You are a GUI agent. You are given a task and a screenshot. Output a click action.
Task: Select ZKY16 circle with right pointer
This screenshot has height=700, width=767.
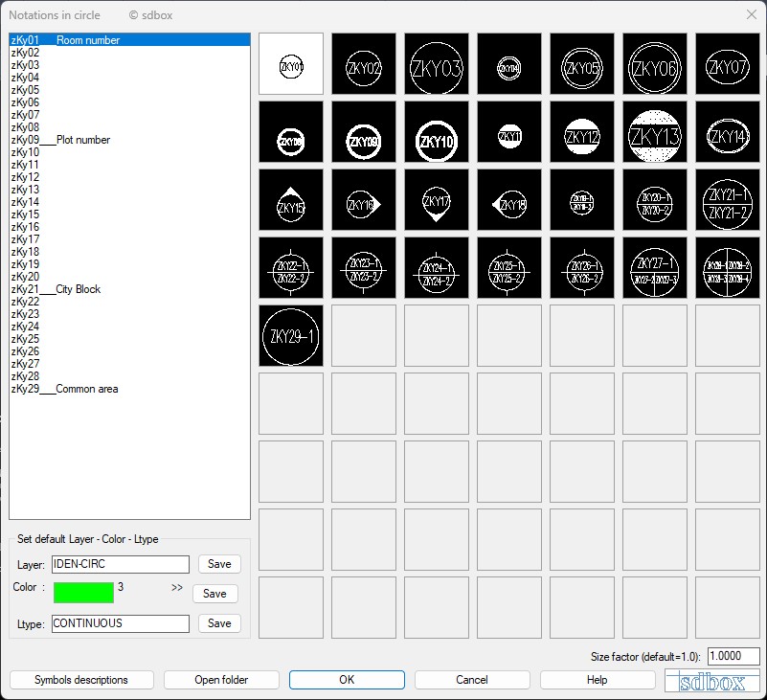pyautogui.click(x=364, y=199)
